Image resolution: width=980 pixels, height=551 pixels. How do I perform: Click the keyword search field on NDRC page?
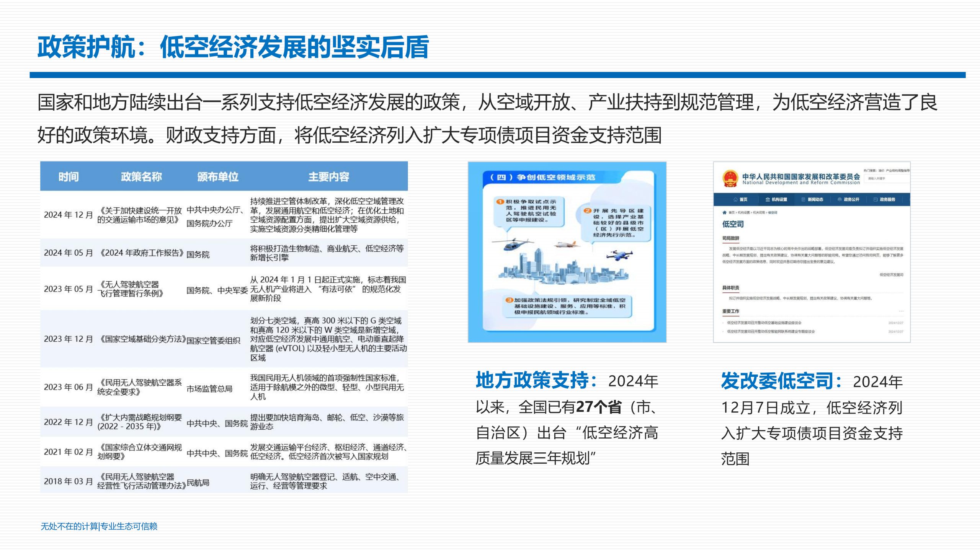(885, 178)
